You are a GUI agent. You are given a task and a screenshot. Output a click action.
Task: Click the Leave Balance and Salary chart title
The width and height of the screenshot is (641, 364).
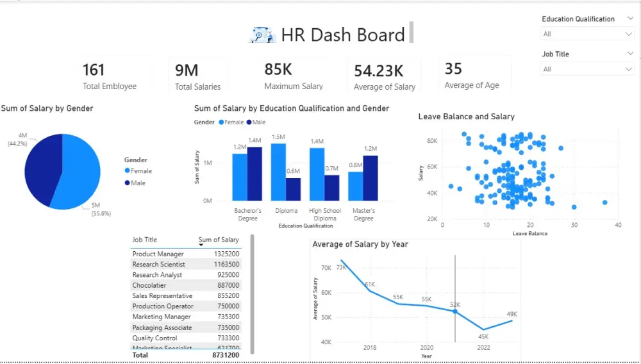coord(467,117)
